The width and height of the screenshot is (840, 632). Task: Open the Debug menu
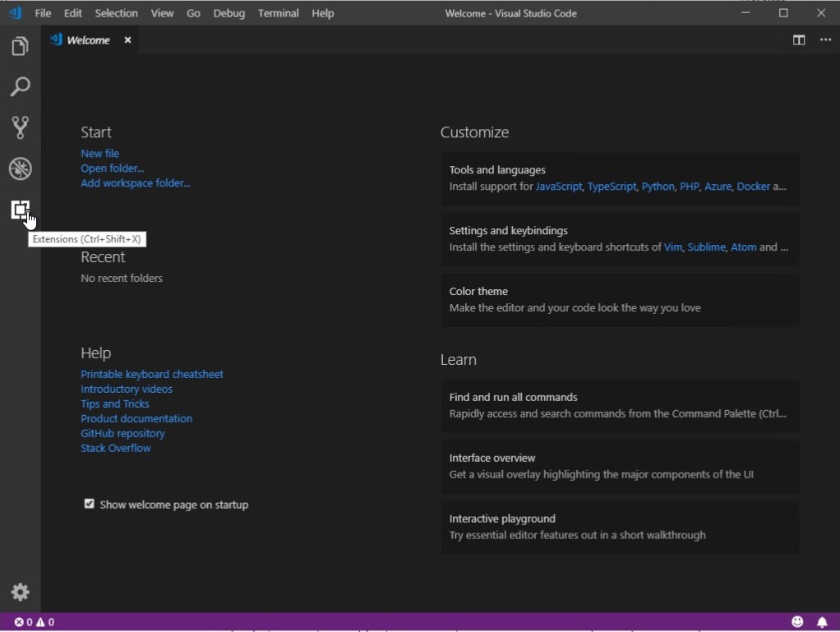coord(228,13)
